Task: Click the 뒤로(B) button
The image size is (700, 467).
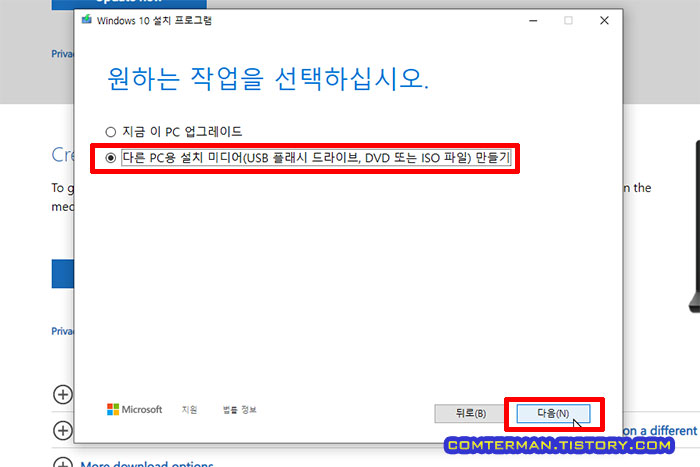Action: click(x=471, y=413)
